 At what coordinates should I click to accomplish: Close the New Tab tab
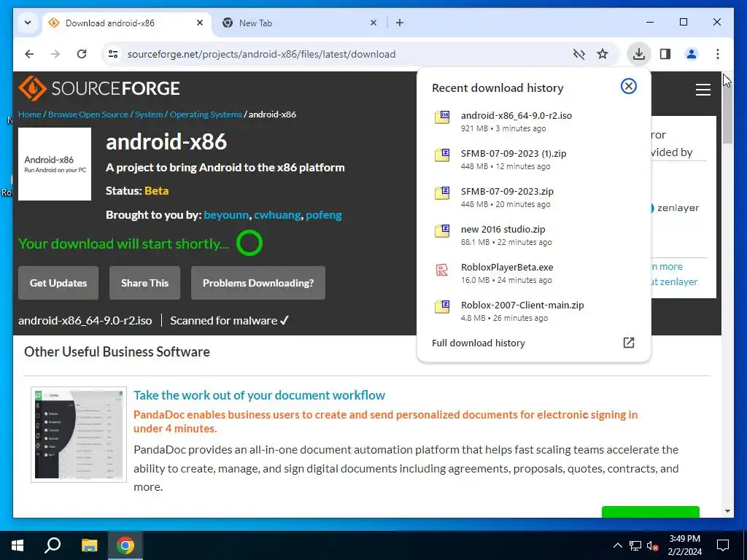373,23
